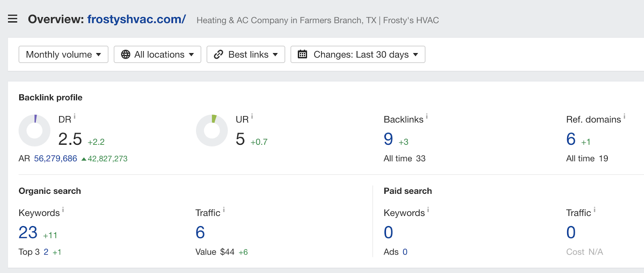
Task: Click the +3 backlinks change
Action: click(403, 142)
